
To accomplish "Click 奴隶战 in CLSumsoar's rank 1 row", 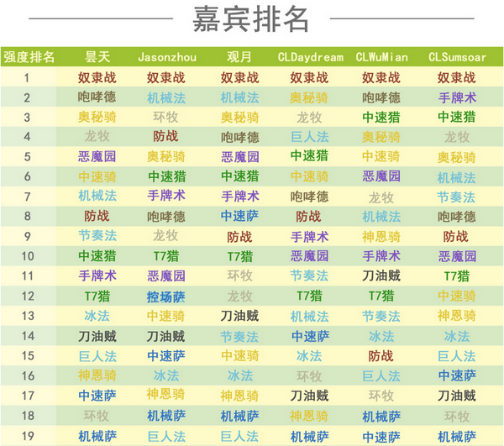I will [x=457, y=77].
